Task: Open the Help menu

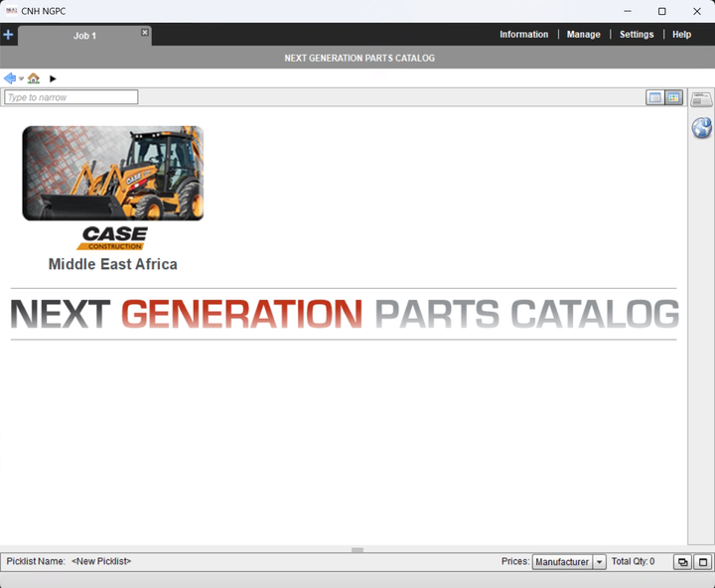Action: pos(681,34)
